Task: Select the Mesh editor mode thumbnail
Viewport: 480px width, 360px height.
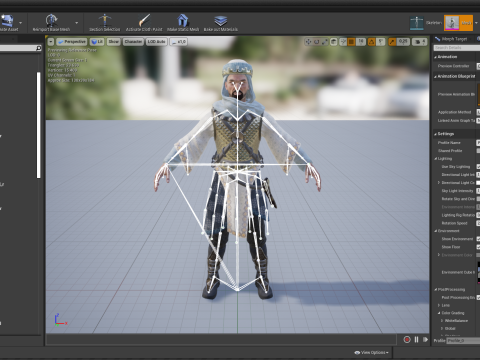Action: [452, 23]
